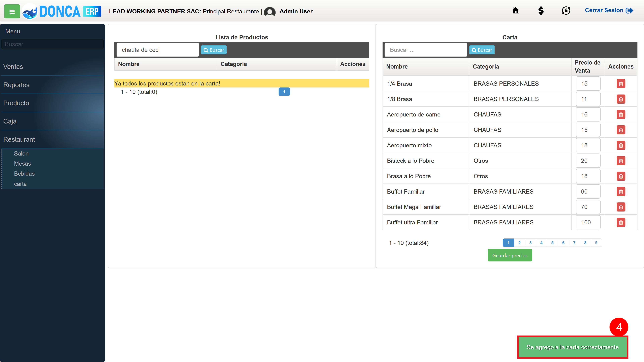This screenshot has height=362, width=644.
Task: Click price field for 1/8 Brasa
Action: pos(588,99)
